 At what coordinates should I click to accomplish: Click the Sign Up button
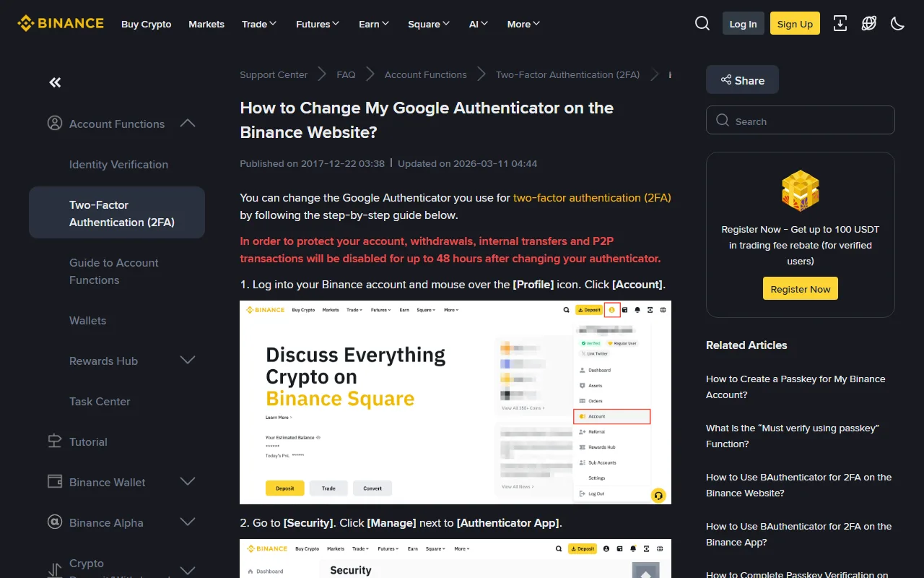(x=795, y=24)
